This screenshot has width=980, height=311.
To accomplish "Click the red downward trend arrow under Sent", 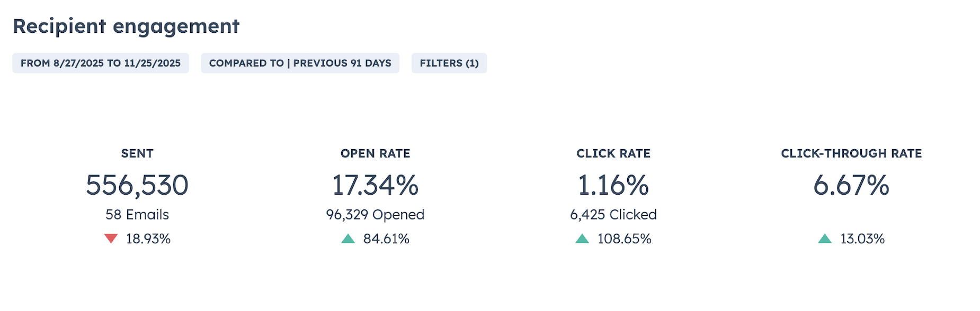I will point(112,239).
